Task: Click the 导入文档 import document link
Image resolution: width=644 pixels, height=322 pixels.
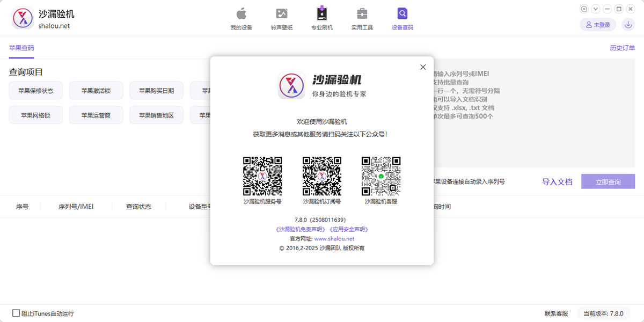Action: (557, 182)
